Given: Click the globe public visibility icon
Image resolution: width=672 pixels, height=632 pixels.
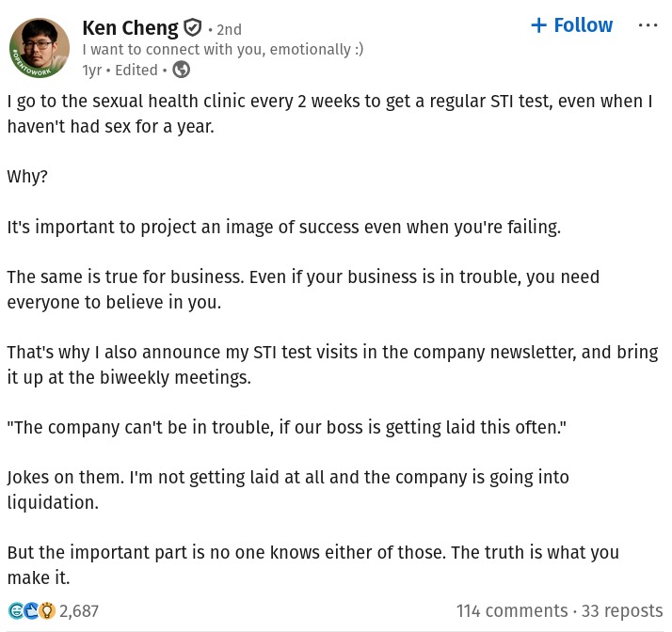Looking at the screenshot, I should point(182,70).
